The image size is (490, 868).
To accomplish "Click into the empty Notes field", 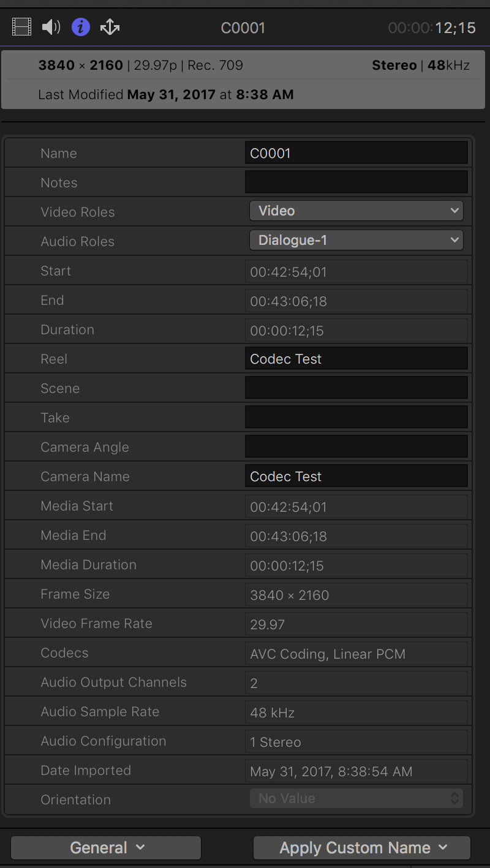I will (x=356, y=182).
